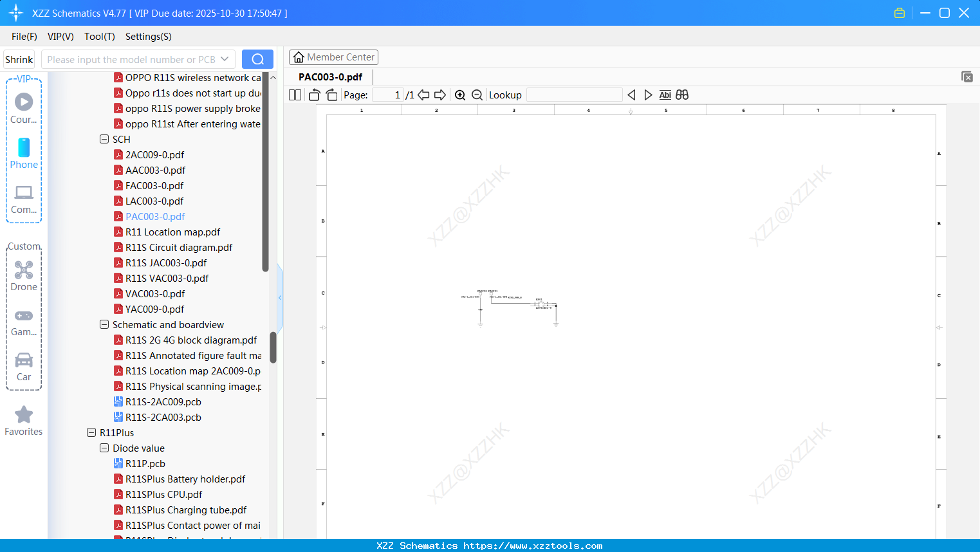
Task: Open the File(F) menu
Action: 24,37
